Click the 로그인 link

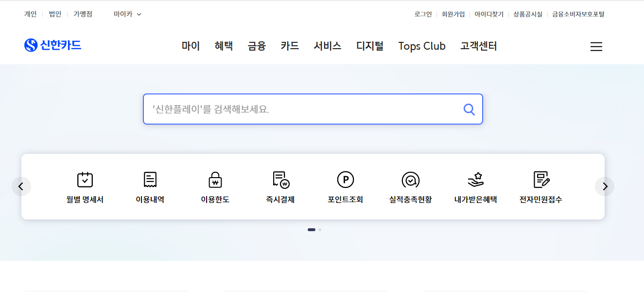point(423,14)
